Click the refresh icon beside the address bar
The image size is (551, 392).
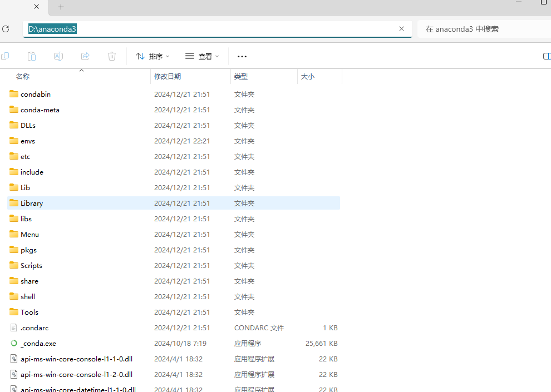[5, 29]
